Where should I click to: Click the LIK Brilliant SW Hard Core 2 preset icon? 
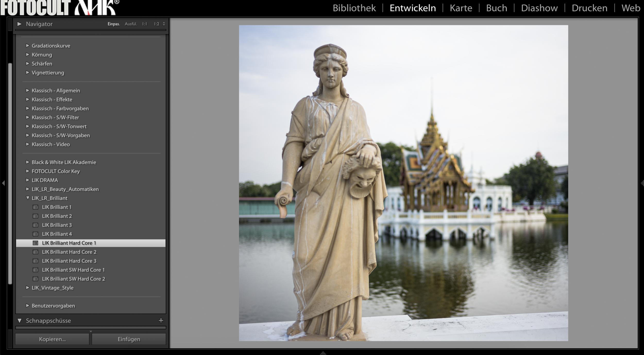pos(36,279)
